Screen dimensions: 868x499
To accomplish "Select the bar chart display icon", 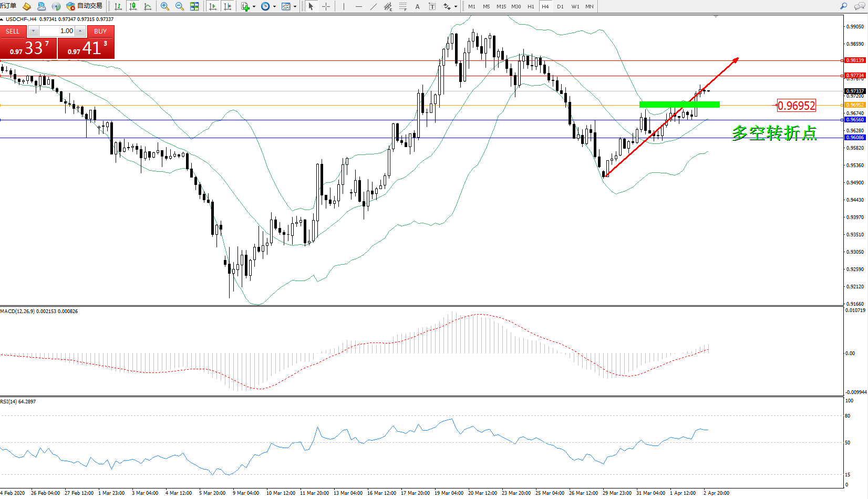I will 118,6.
